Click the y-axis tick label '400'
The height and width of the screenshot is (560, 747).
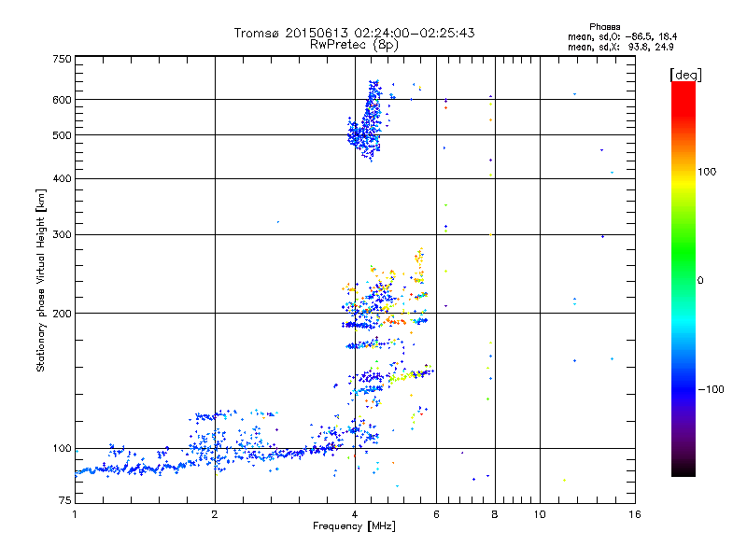62,178
